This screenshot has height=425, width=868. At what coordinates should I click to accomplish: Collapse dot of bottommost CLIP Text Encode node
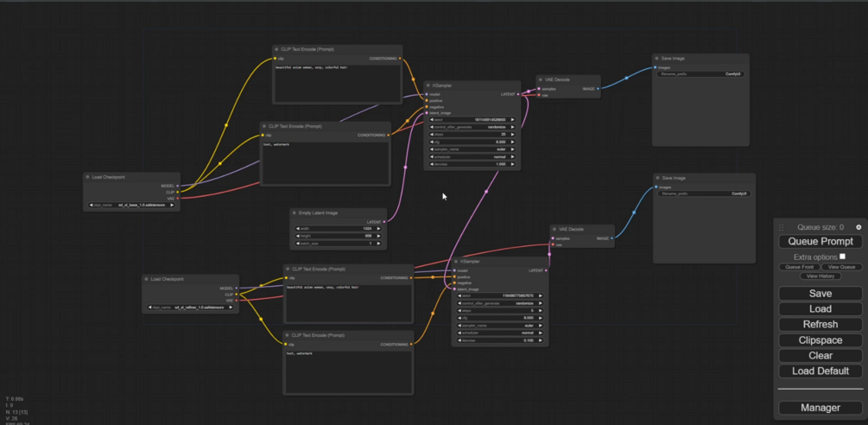click(x=288, y=335)
